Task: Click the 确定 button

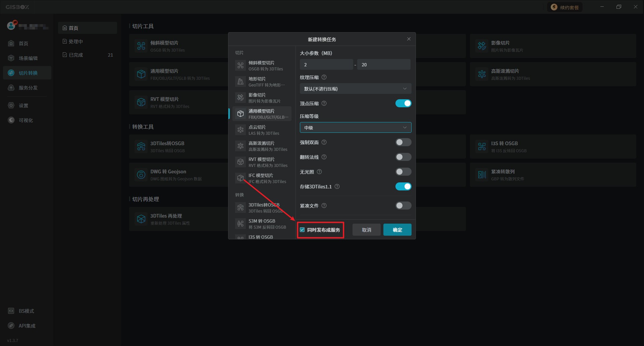Action: [397, 230]
